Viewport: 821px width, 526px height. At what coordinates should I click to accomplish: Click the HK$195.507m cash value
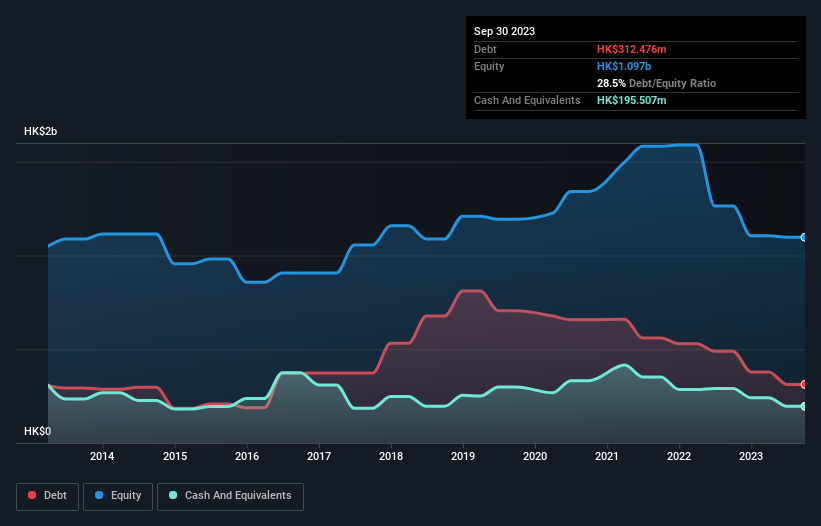(x=631, y=100)
